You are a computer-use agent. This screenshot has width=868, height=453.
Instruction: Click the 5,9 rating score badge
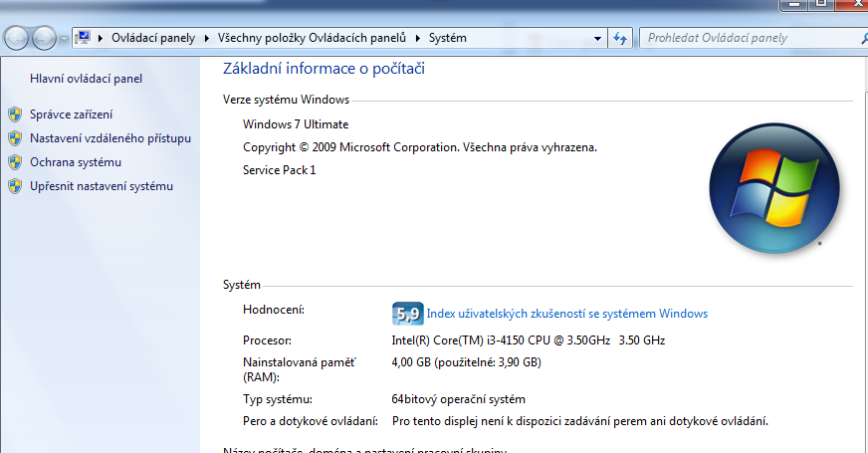[408, 314]
